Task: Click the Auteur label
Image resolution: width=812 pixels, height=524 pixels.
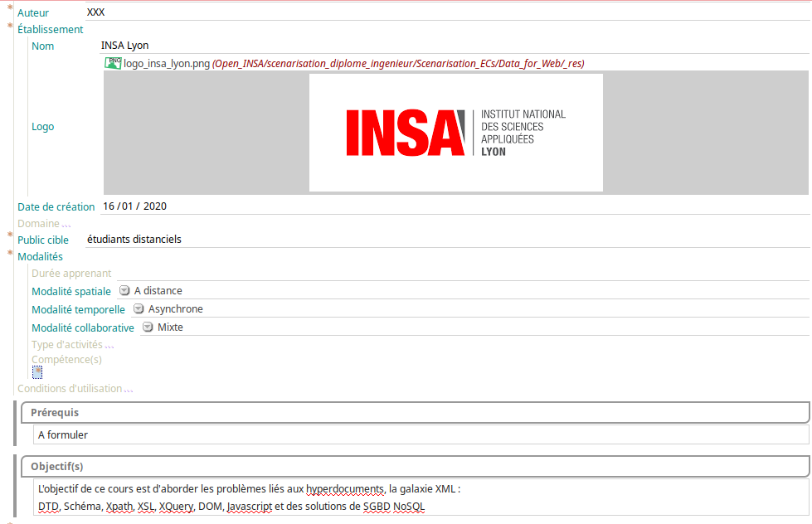Action: [x=33, y=13]
